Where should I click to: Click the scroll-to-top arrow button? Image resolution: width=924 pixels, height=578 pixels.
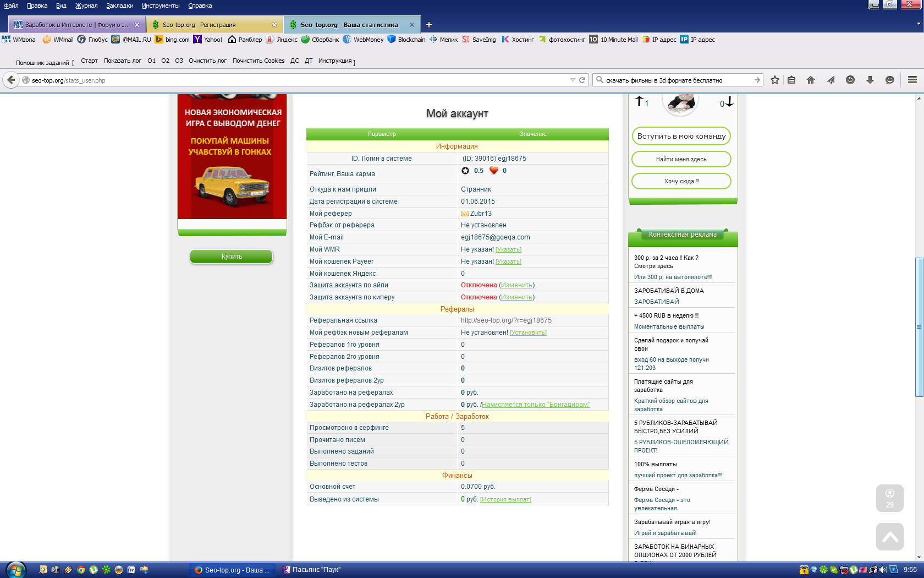(x=890, y=537)
